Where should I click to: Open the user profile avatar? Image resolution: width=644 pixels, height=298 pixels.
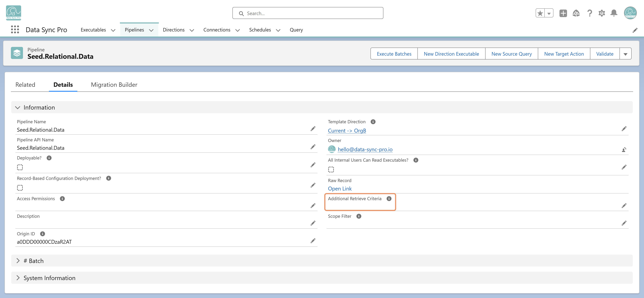630,13
